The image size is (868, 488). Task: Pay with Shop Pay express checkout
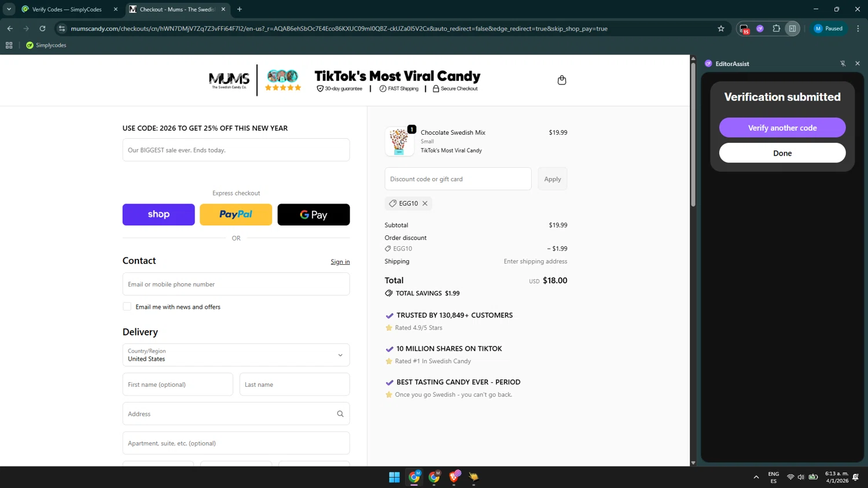tap(159, 215)
